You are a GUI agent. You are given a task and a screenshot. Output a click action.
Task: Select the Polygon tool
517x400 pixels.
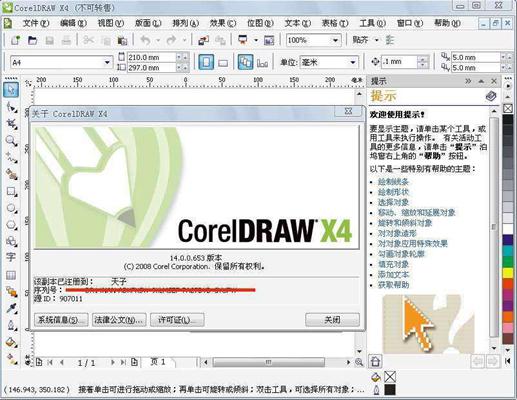click(11, 225)
